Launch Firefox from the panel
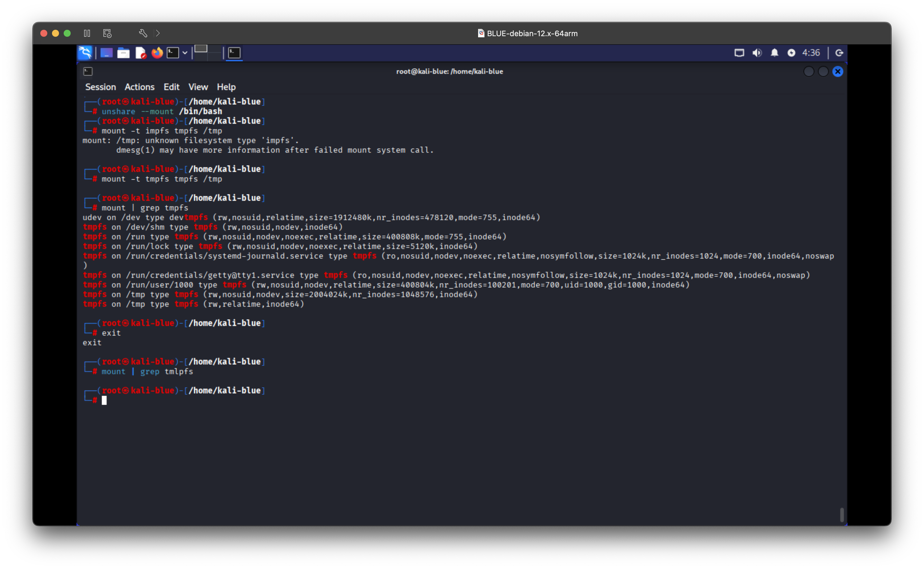924x569 pixels. point(157,53)
